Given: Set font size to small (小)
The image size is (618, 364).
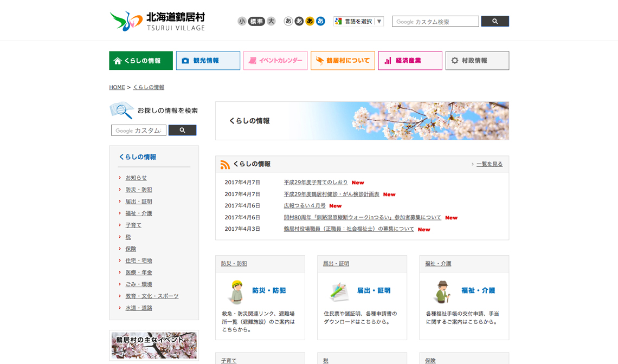Looking at the screenshot, I should (242, 21).
